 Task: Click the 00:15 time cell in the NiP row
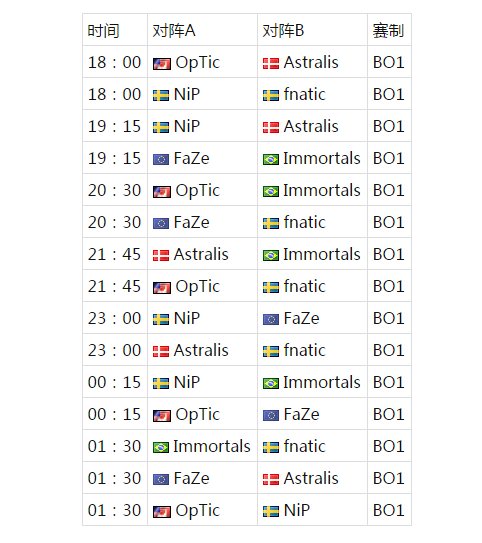(114, 383)
